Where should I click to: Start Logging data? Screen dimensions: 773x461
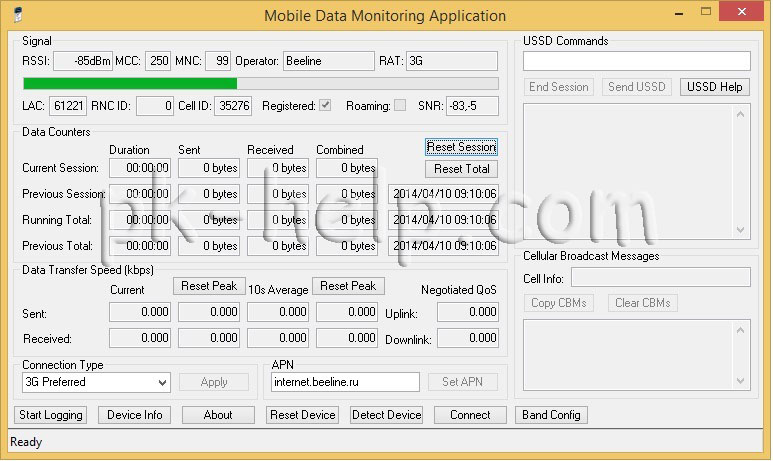[50, 415]
